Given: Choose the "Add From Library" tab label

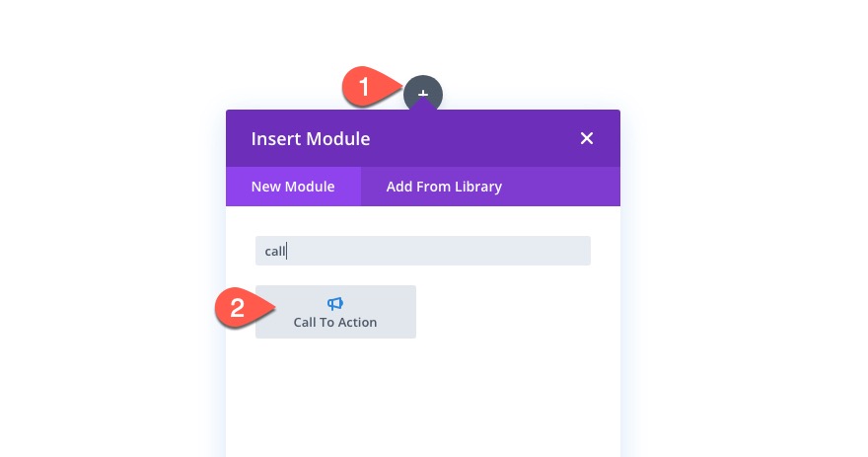Looking at the screenshot, I should tap(444, 187).
